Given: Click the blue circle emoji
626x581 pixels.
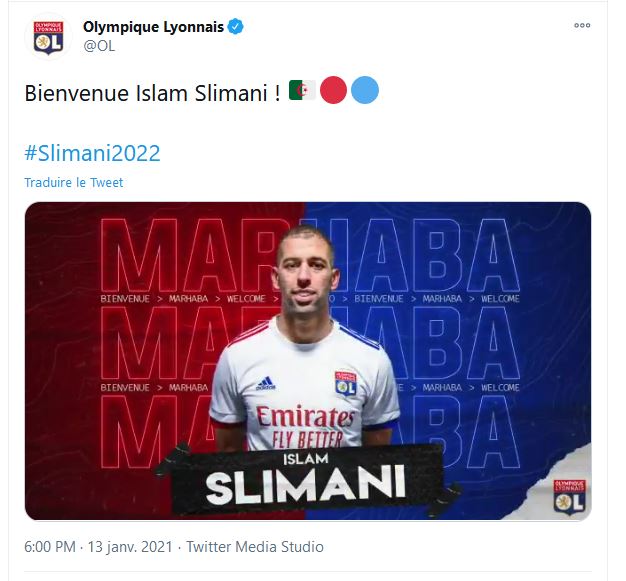Looking at the screenshot, I should (365, 90).
